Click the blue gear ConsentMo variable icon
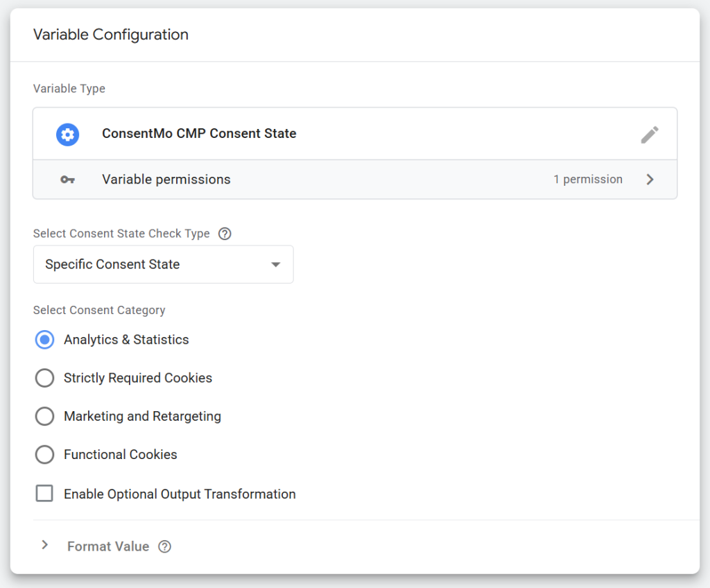Viewport: 710px width, 588px height. [67, 135]
